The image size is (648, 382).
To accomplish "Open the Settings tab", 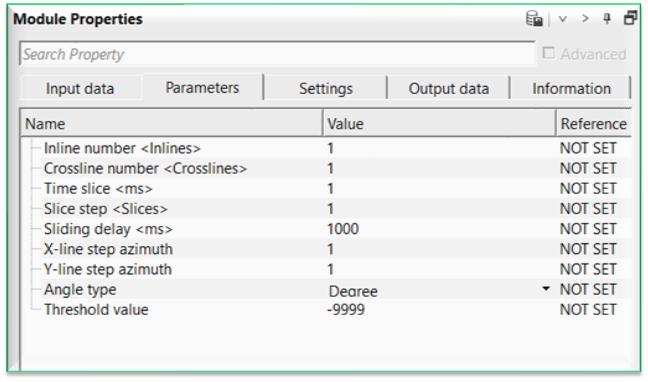I will (326, 88).
